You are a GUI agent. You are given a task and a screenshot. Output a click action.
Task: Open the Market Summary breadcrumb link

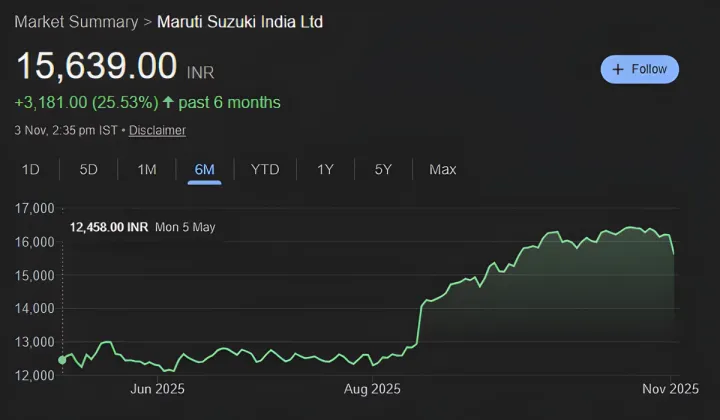pos(76,21)
